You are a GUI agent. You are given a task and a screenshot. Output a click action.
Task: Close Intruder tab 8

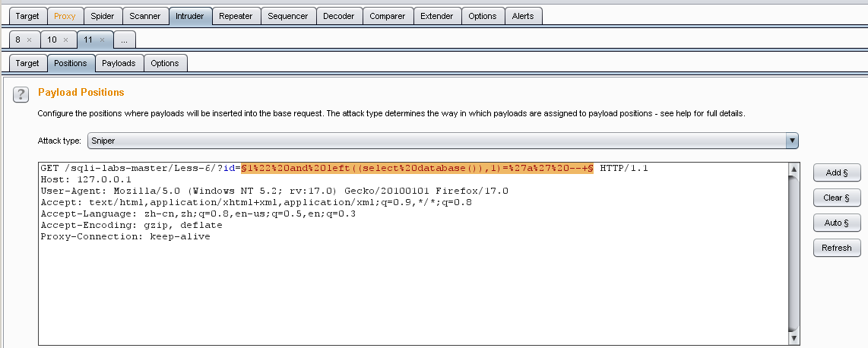pyautogui.click(x=30, y=40)
